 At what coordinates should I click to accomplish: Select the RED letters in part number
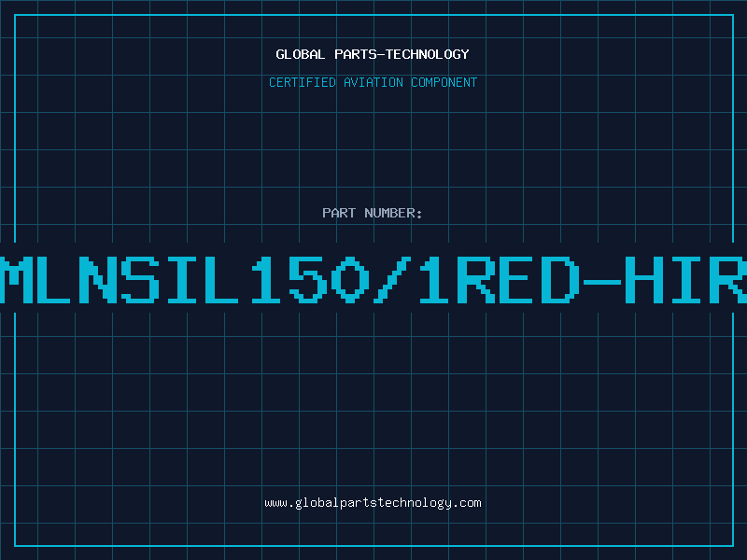pyautogui.click(x=518, y=280)
